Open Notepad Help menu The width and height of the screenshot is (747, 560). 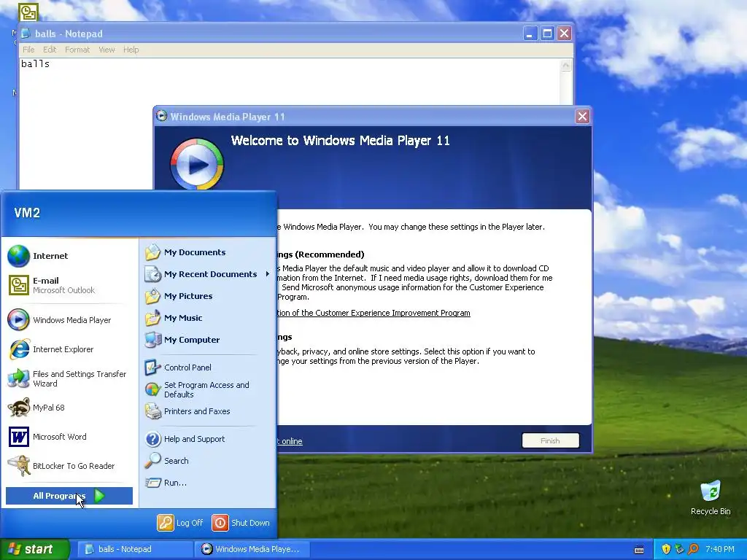click(131, 50)
